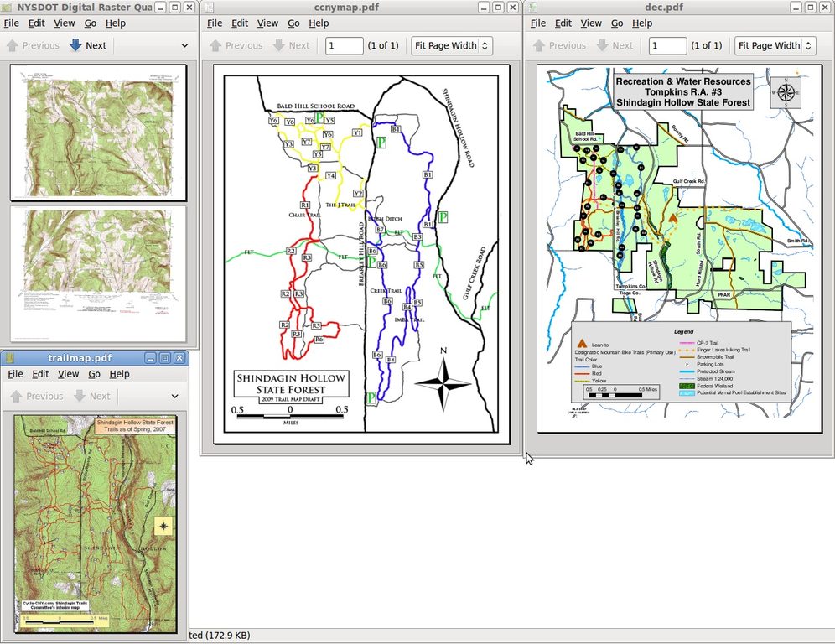
Task: Click Next page in NYSDOT Digital Raster window
Action: click(88, 45)
